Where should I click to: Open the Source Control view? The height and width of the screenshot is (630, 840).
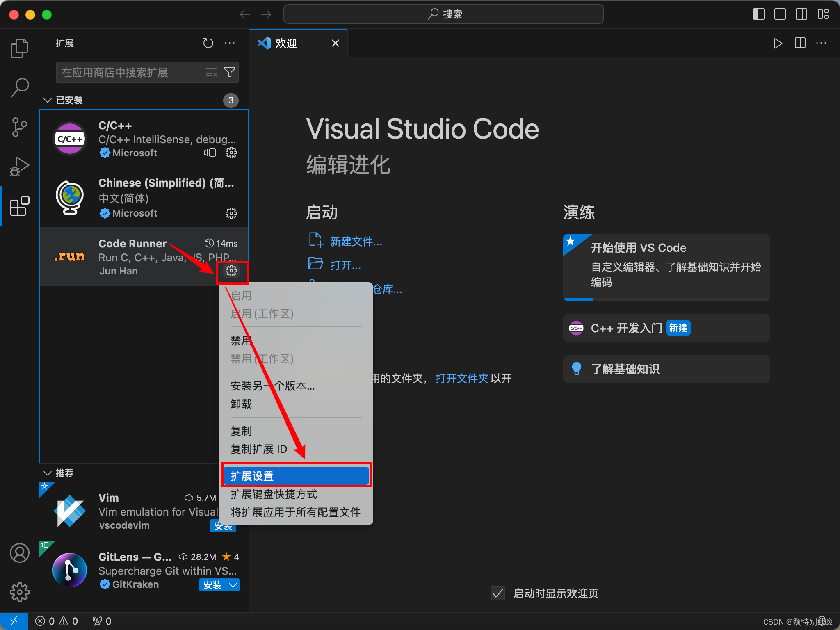tap(19, 127)
